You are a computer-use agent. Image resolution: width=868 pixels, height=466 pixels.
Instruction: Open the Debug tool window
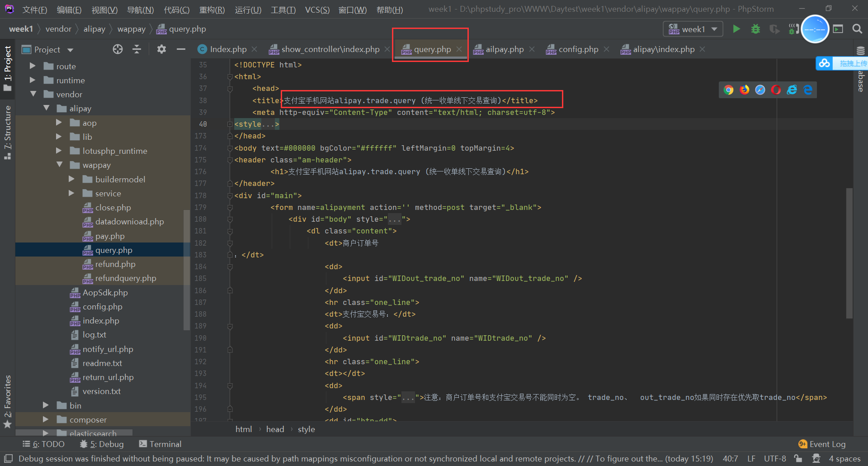pyautogui.click(x=102, y=444)
